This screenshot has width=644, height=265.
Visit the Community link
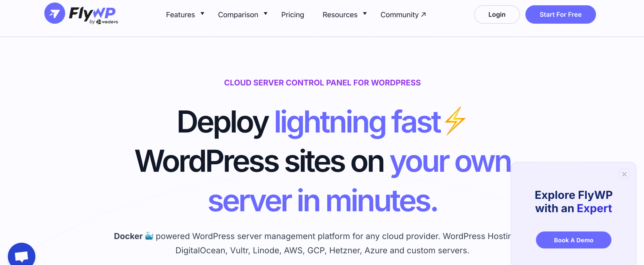(x=399, y=15)
